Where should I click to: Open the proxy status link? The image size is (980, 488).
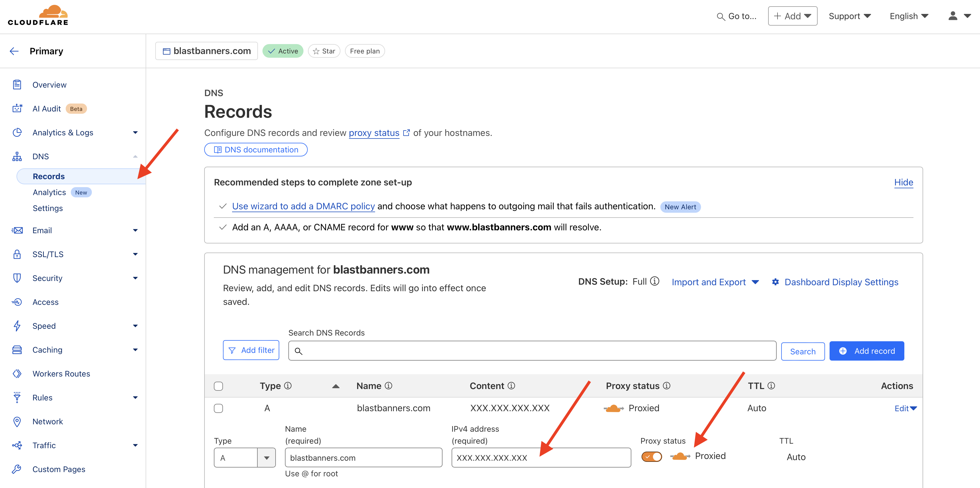(x=374, y=133)
